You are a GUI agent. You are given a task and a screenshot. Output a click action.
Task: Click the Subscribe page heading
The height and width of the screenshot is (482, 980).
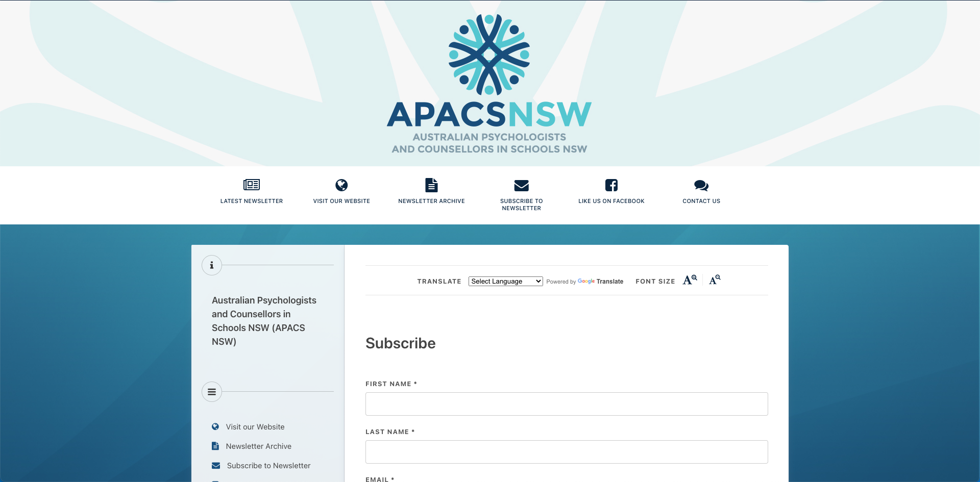click(x=401, y=343)
